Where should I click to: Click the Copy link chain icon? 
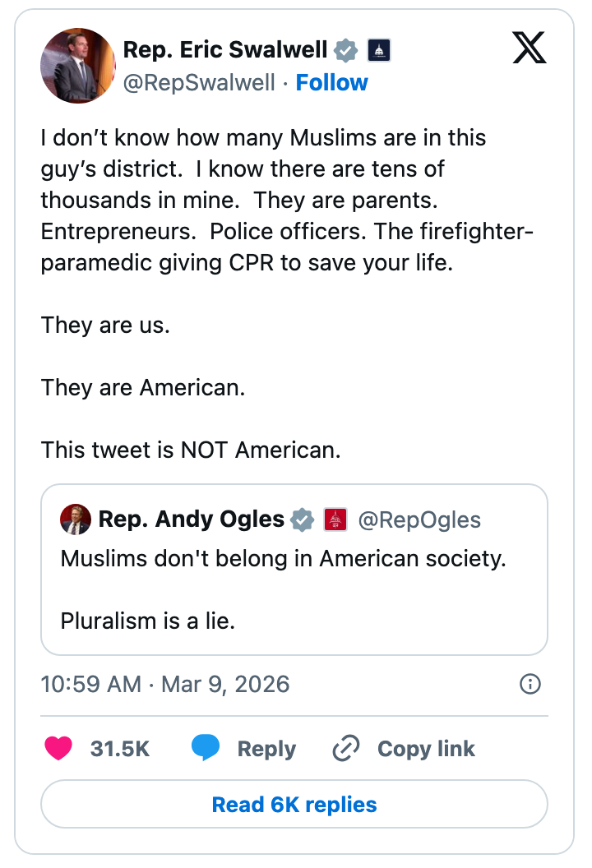click(345, 749)
